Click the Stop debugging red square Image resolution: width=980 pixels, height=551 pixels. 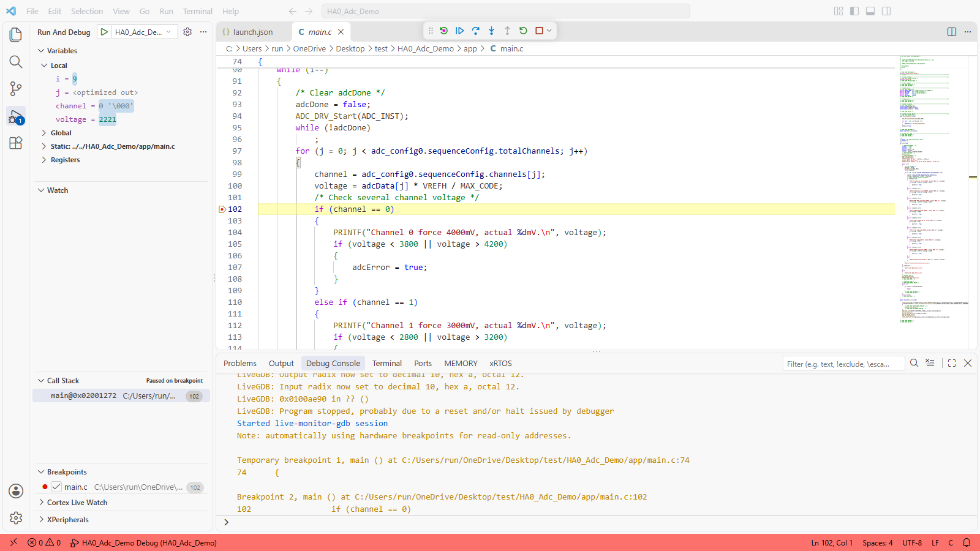point(539,31)
